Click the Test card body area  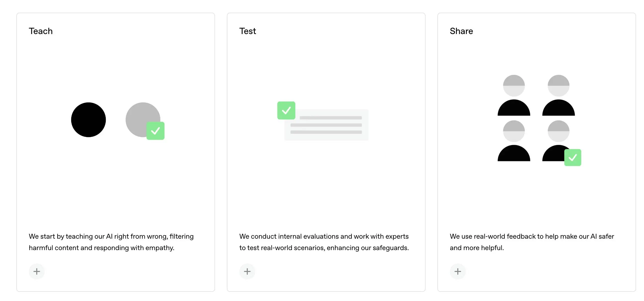coord(325,188)
